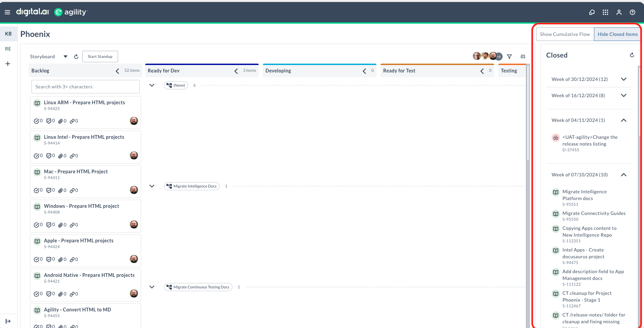Click the story search input field
The image size is (644, 328).
[85, 87]
